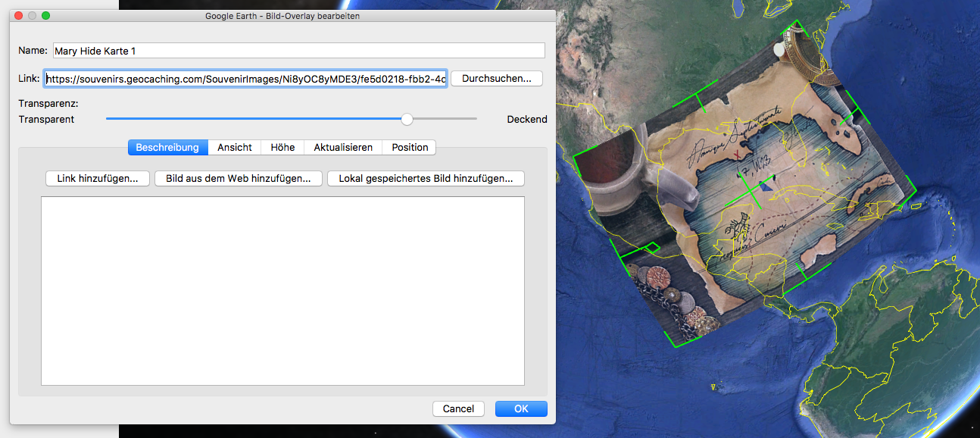The image size is (980, 438).
Task: Click the green center cross of the overlay
Action: pos(749,190)
